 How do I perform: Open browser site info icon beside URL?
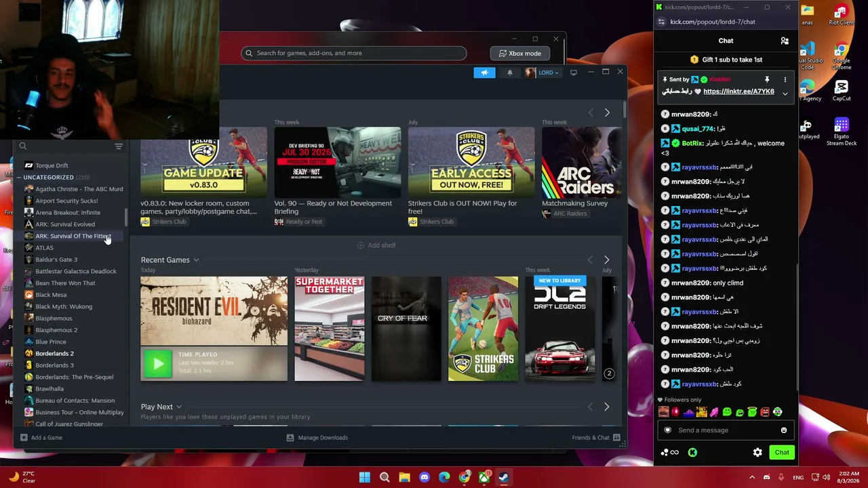click(x=661, y=22)
